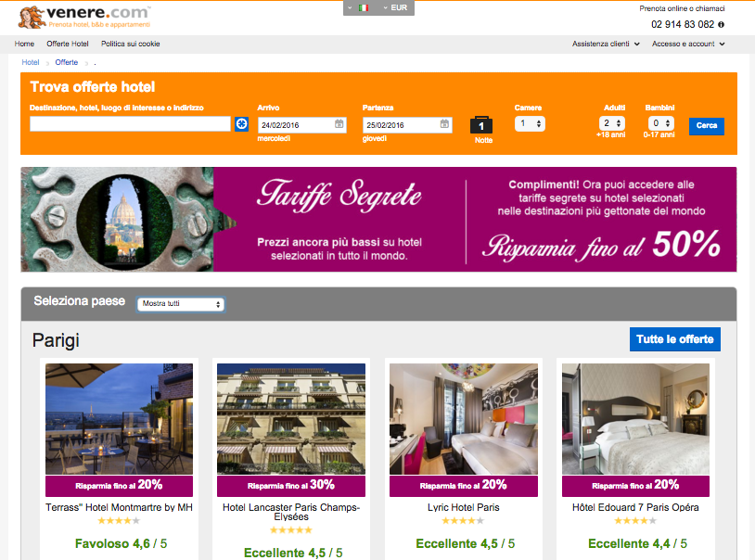Screen dimensions: 755x560
Task: Click the Hôtel Edouard 7 bedroom photo
Action: click(635, 419)
